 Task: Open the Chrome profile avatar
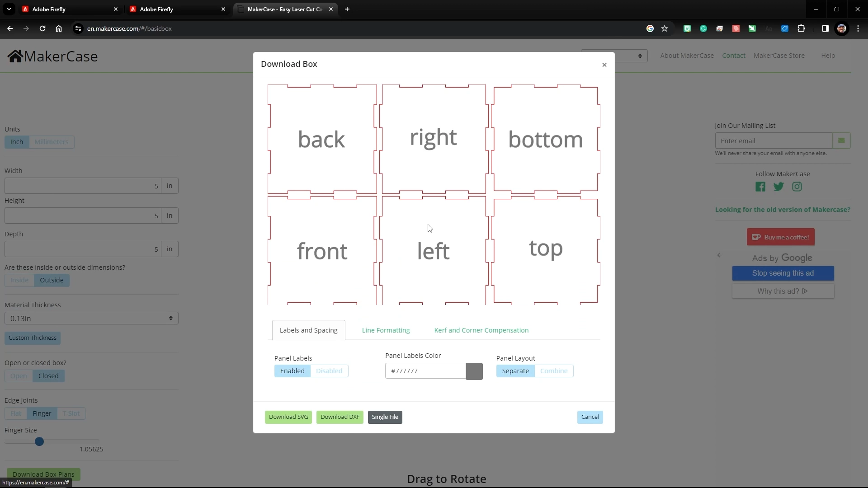(842, 28)
